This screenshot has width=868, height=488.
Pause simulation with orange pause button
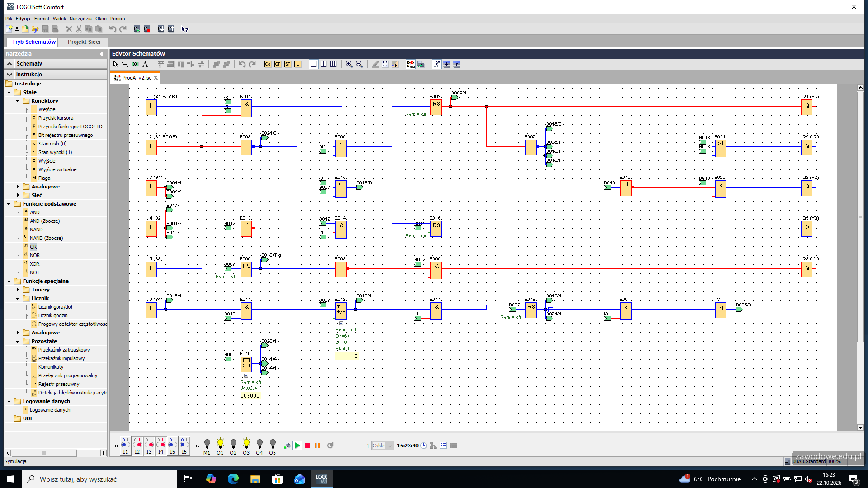pyautogui.click(x=317, y=446)
